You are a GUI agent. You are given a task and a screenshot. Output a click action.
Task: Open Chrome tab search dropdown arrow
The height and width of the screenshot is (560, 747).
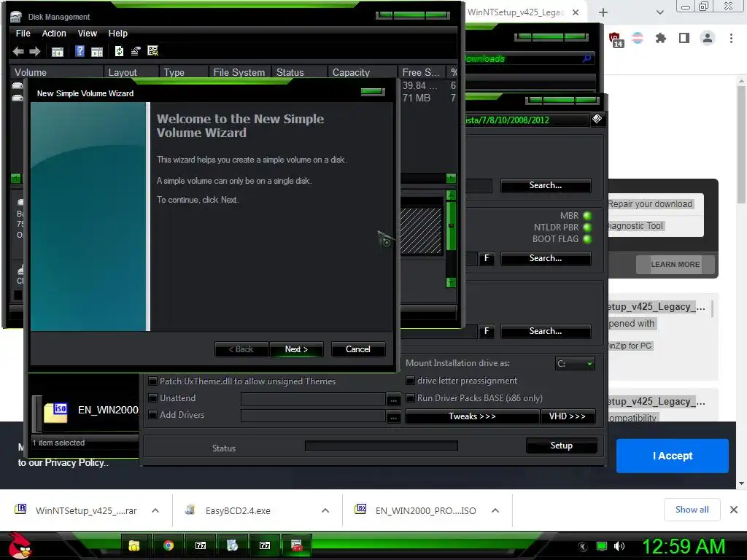[659, 12]
